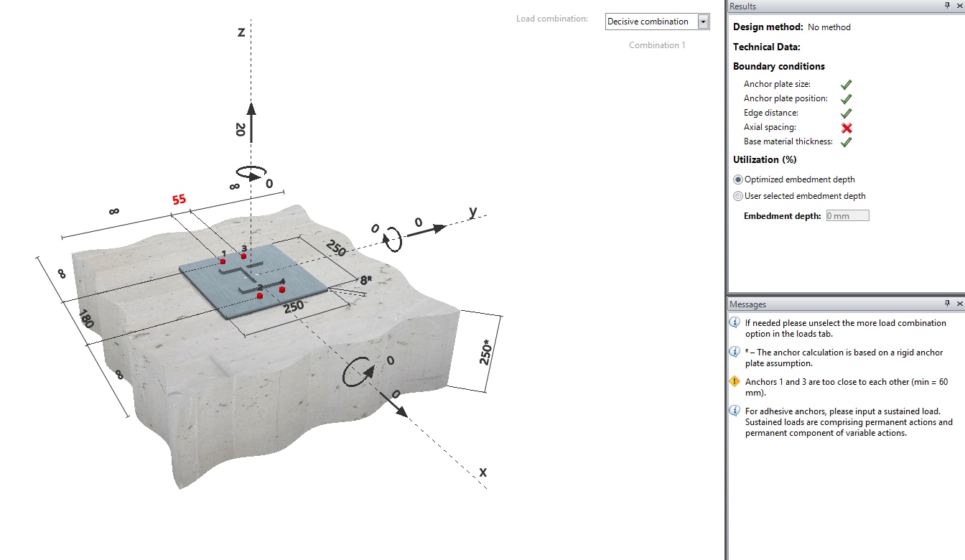The width and height of the screenshot is (965, 560).
Task: Click the green check beside Edge distance
Action: coord(846,113)
